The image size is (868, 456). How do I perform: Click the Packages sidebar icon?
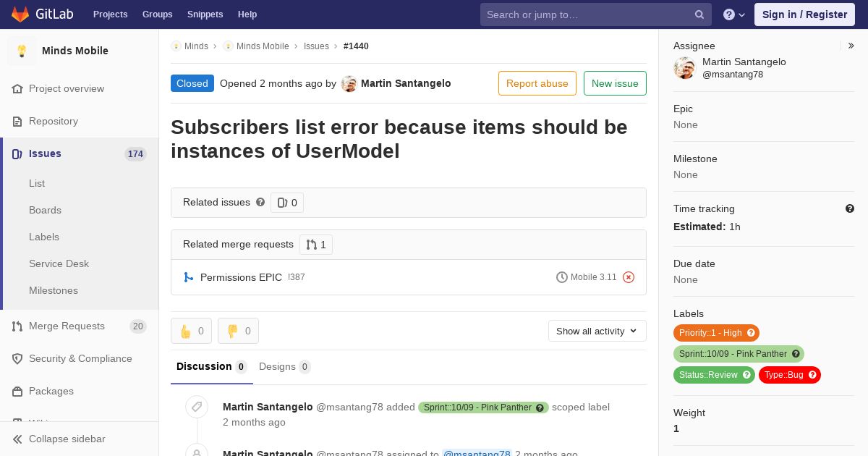(17, 392)
